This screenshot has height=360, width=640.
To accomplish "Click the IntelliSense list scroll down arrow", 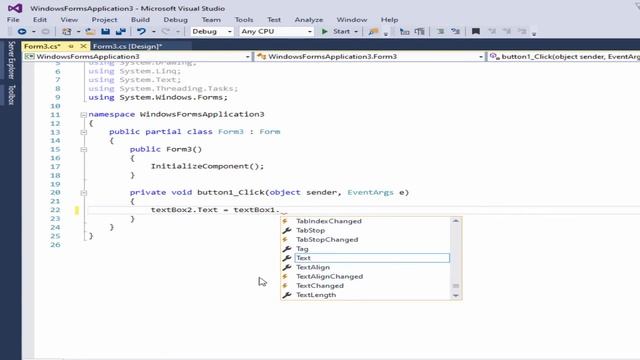I will click(456, 296).
